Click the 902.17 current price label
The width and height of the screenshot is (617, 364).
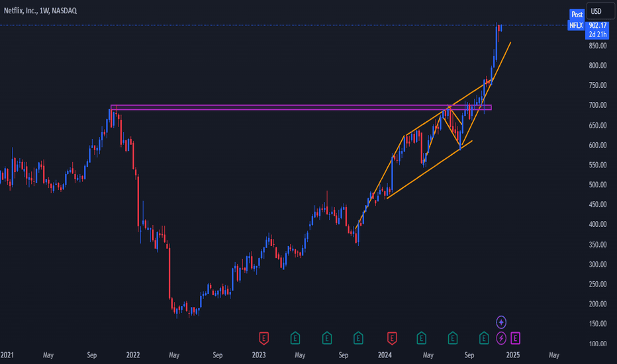(x=597, y=25)
